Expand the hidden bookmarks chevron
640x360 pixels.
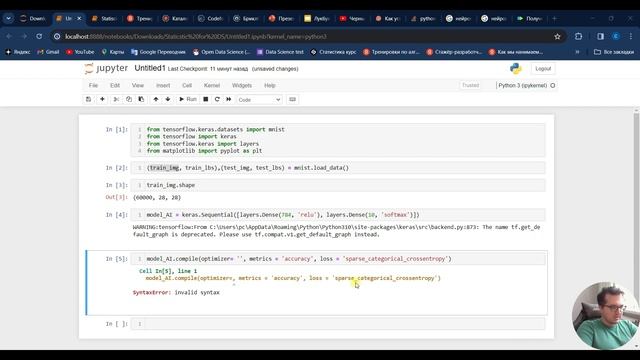click(x=577, y=52)
